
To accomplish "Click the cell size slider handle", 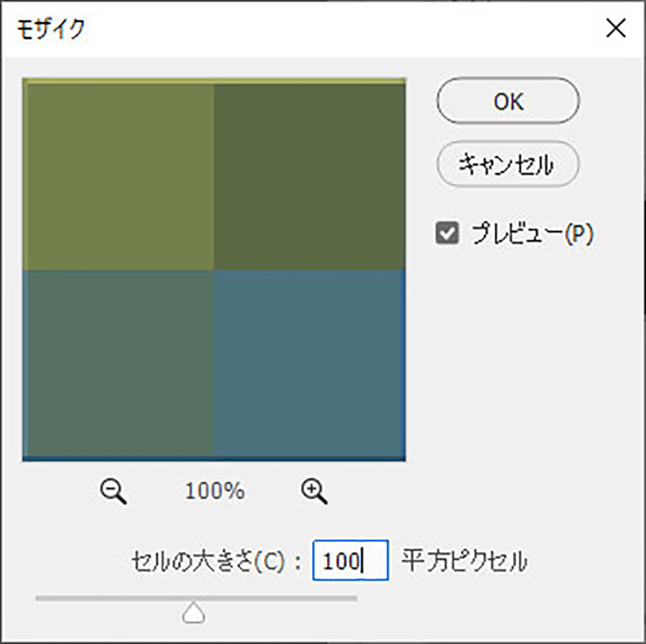I will pyautogui.click(x=194, y=612).
